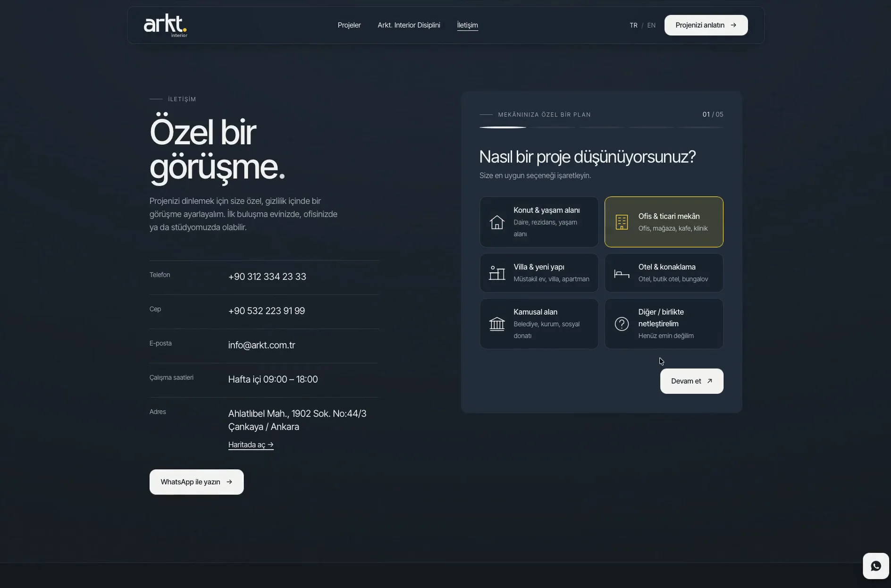Click the arkt. interior logo
The image size is (891, 588).
[x=166, y=25]
